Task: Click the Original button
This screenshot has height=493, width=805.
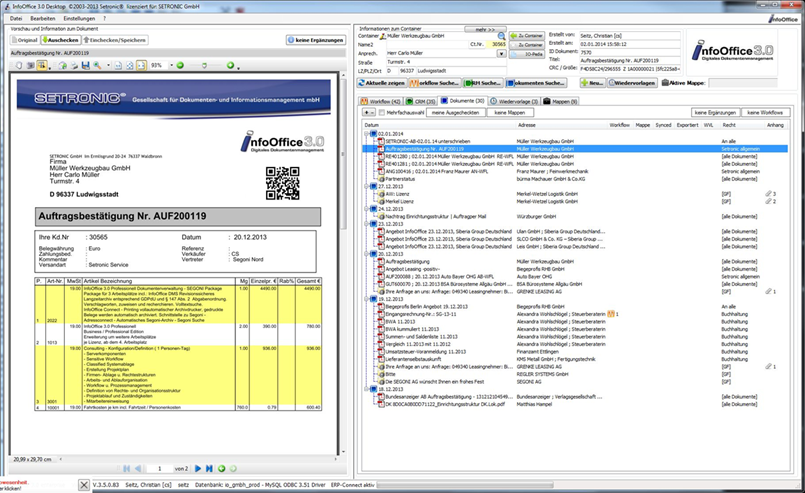Action: [25, 40]
